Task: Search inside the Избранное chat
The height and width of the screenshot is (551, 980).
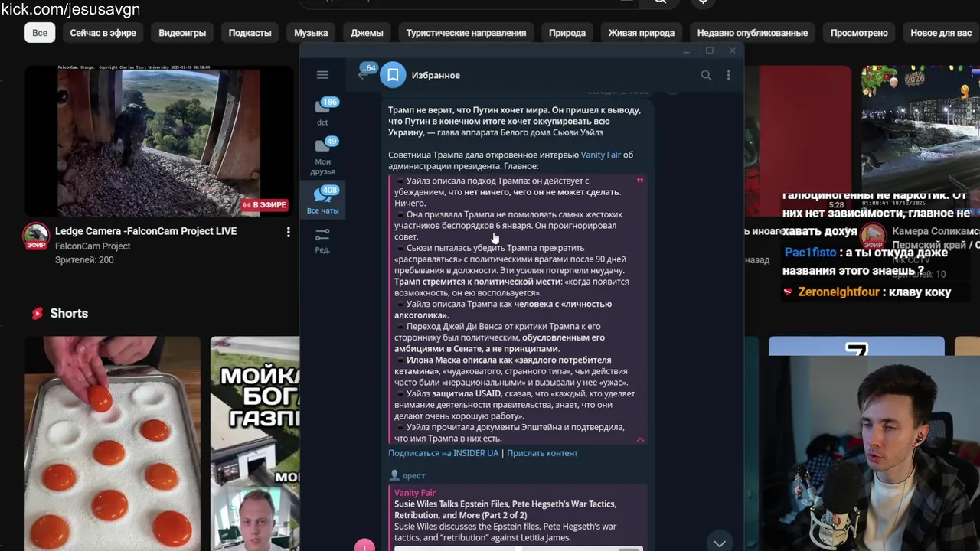Action: point(706,75)
